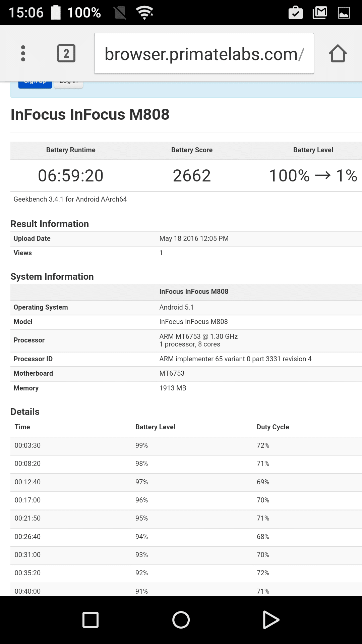362x644 pixels.
Task: Tap the Duty Cycle column header
Action: pos(273,427)
